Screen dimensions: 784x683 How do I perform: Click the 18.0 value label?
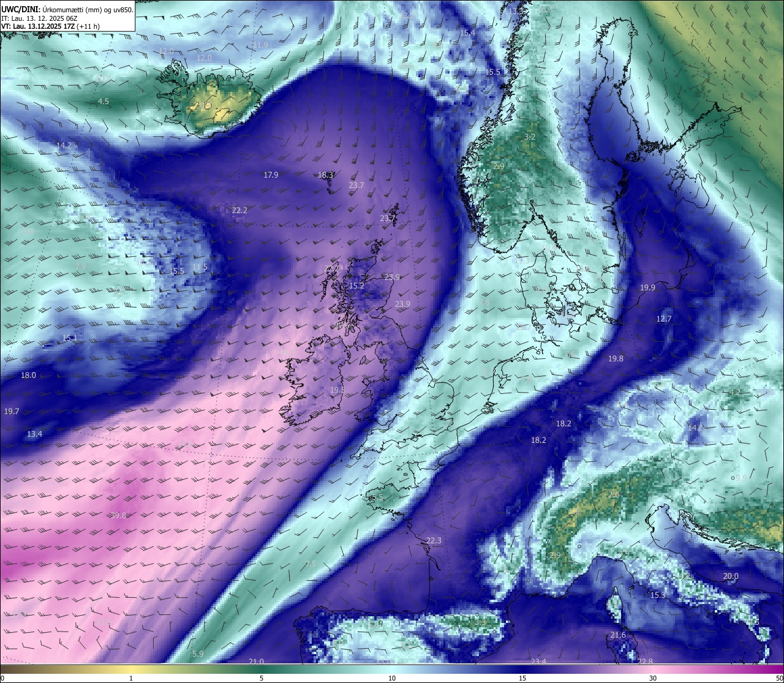pos(29,375)
